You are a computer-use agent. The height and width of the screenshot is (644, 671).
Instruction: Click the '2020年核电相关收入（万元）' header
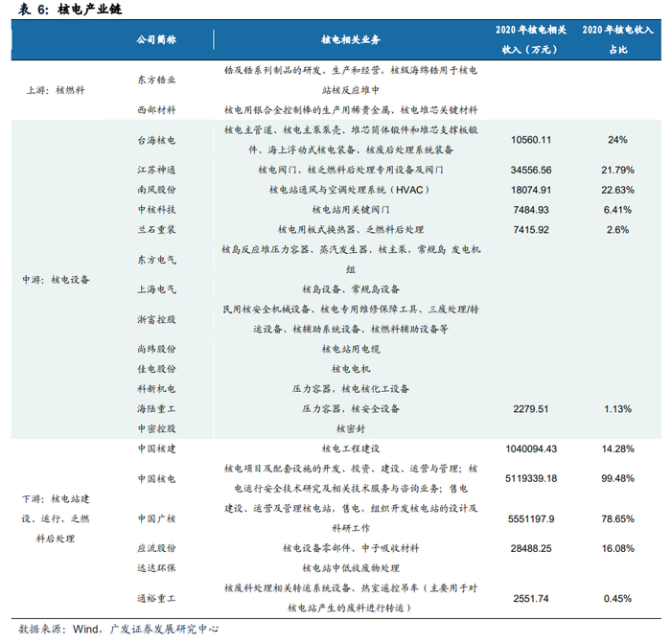(531, 40)
